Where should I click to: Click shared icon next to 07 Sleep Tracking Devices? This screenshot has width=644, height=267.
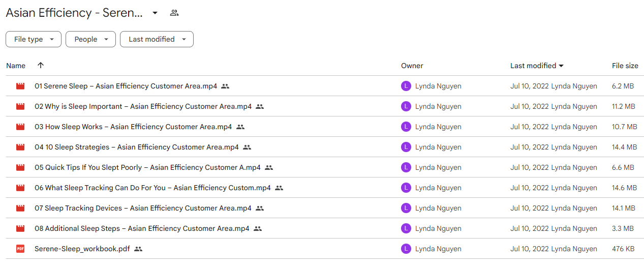click(x=260, y=209)
